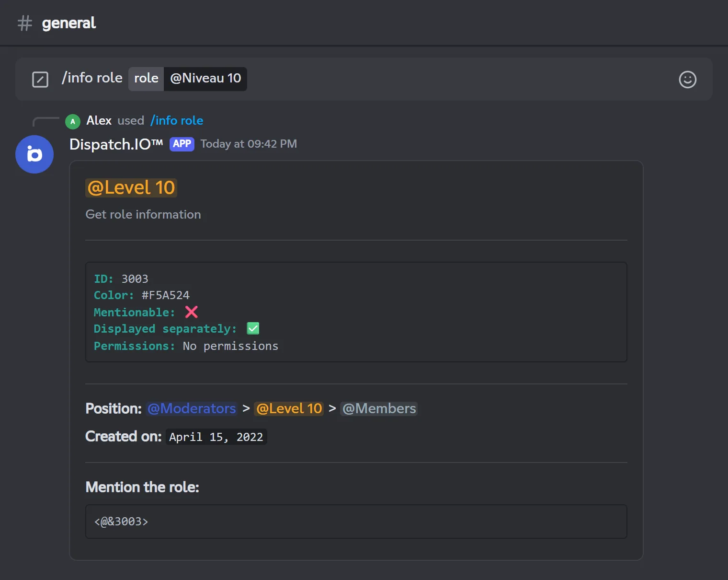Open the @Level 10 role title mention
Image resolution: width=728 pixels, height=580 pixels.
click(x=131, y=187)
